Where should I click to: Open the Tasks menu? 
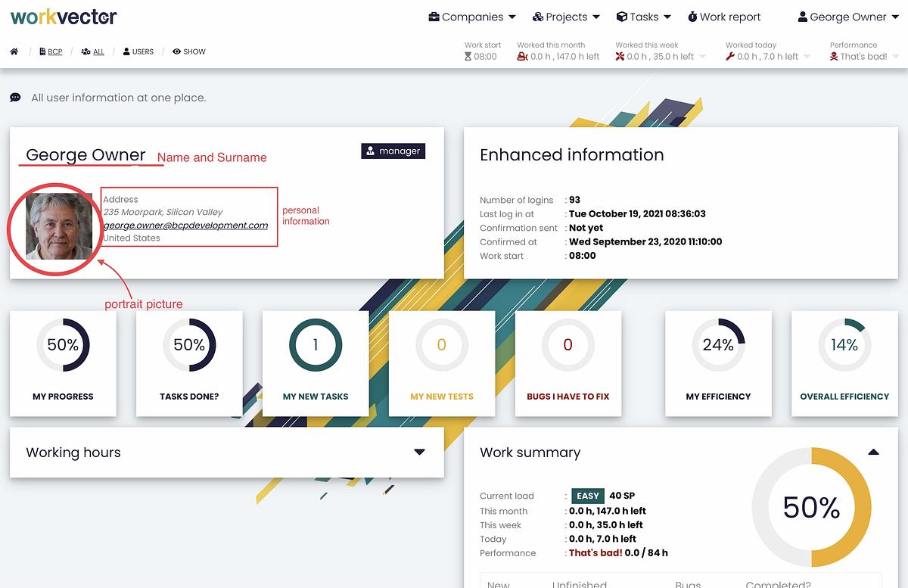tap(643, 17)
